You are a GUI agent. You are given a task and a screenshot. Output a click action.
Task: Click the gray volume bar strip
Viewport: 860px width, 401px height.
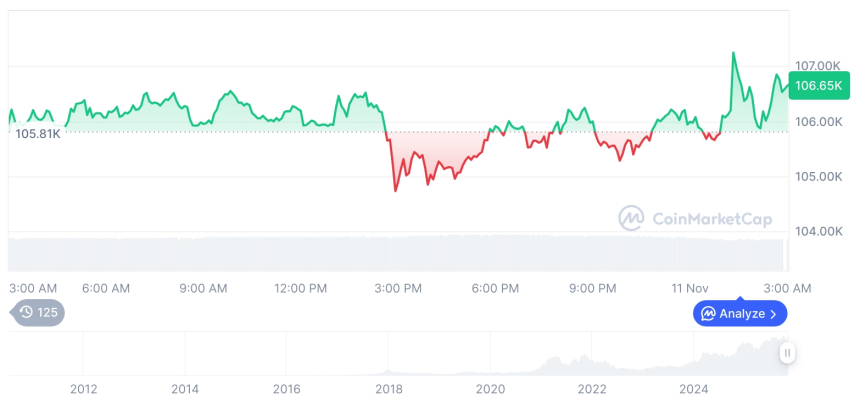click(x=398, y=254)
